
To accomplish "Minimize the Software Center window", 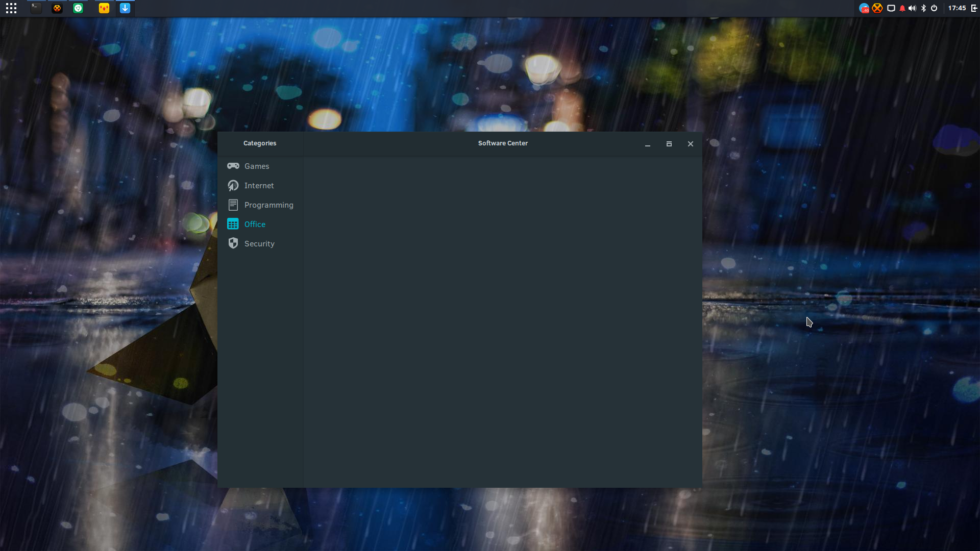I will [648, 144].
